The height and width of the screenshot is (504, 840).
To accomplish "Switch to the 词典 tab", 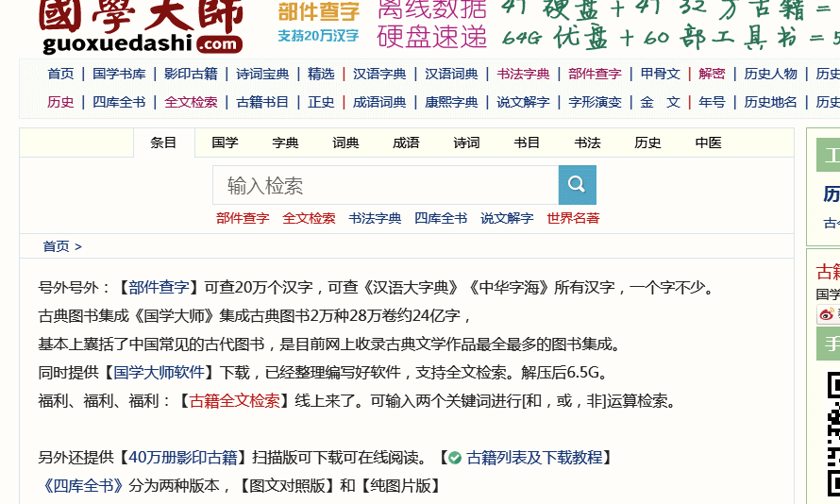I will coord(345,143).
